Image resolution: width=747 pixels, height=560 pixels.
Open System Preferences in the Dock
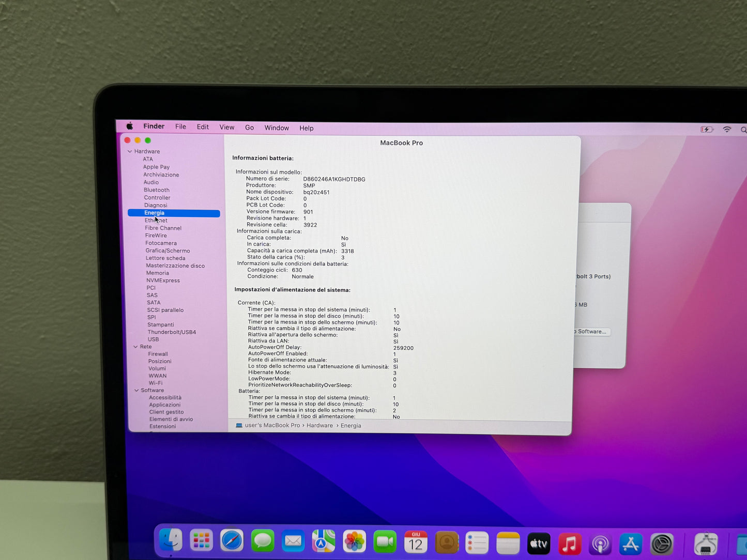click(662, 544)
